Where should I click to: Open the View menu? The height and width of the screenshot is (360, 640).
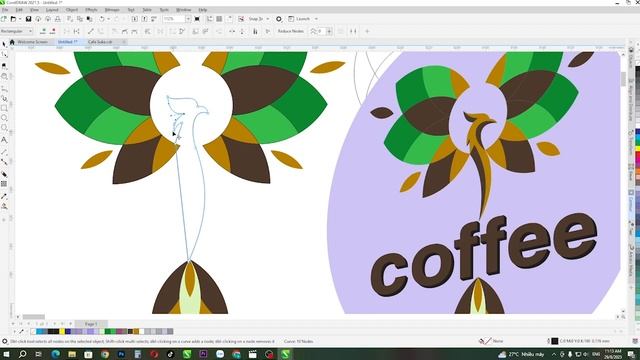[x=35, y=10]
